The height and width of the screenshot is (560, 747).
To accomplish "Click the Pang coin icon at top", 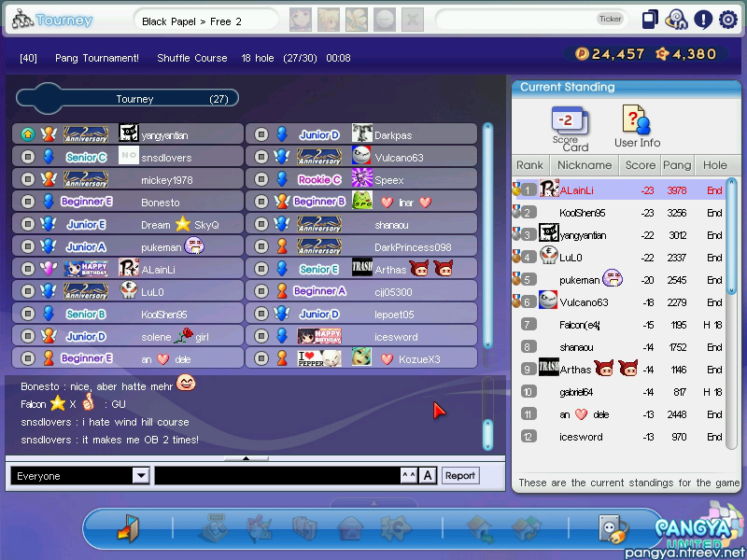I will point(582,54).
